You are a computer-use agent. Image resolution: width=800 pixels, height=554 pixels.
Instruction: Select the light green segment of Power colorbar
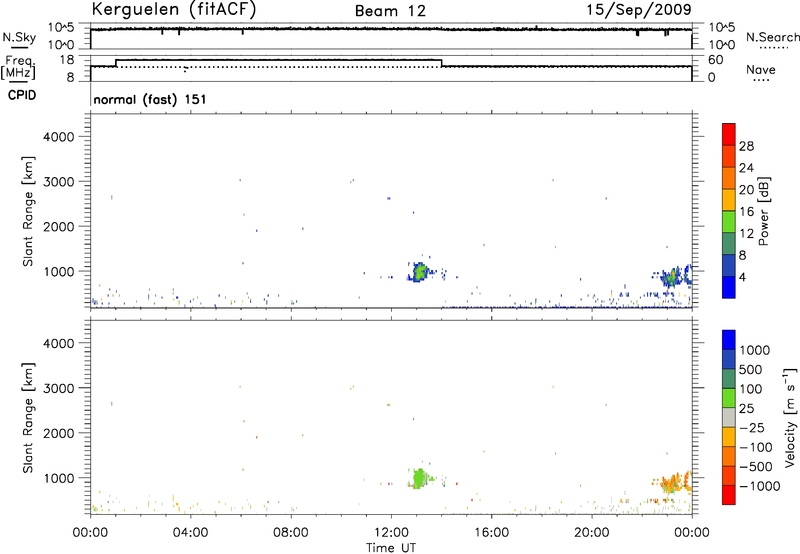pyautogui.click(x=729, y=221)
